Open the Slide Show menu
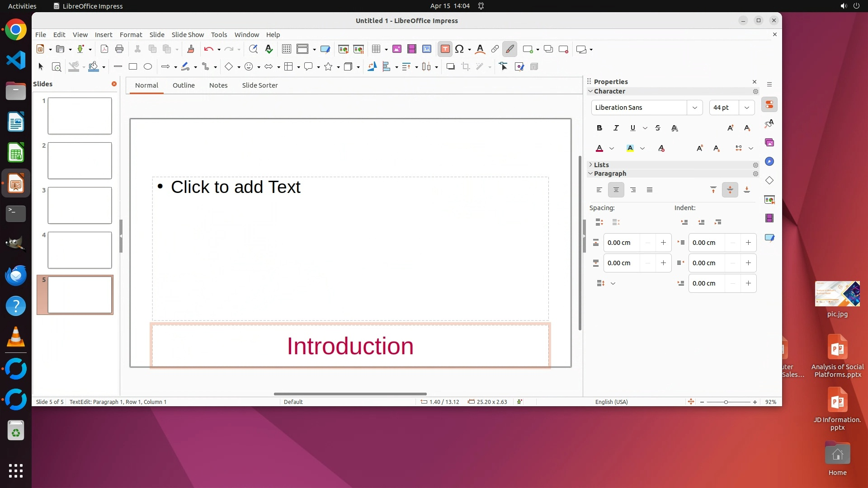The image size is (868, 488). pos(188,35)
